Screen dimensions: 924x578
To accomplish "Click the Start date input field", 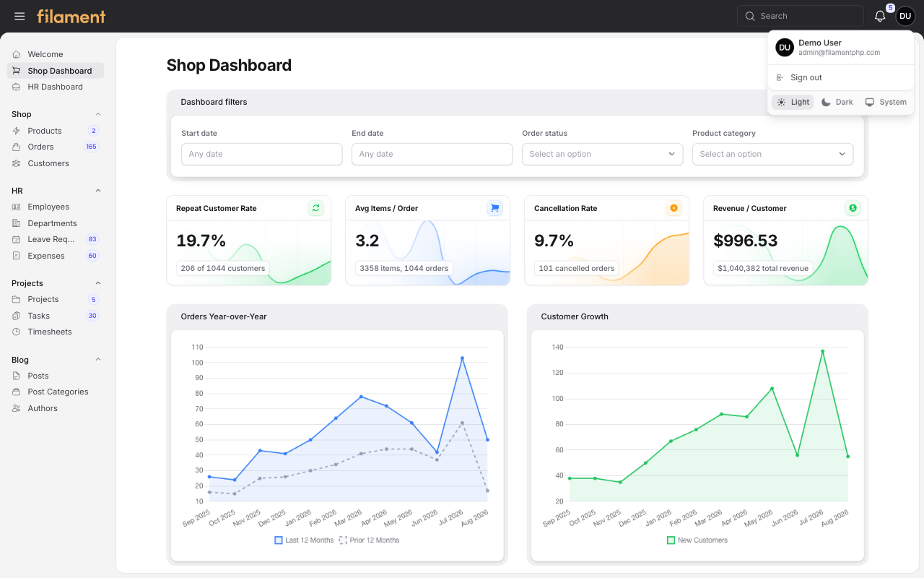I will pos(261,154).
